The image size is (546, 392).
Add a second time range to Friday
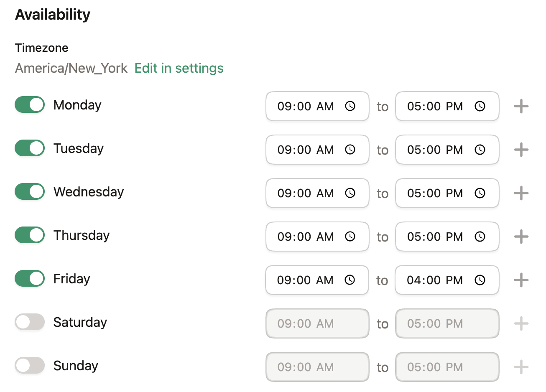click(x=521, y=280)
